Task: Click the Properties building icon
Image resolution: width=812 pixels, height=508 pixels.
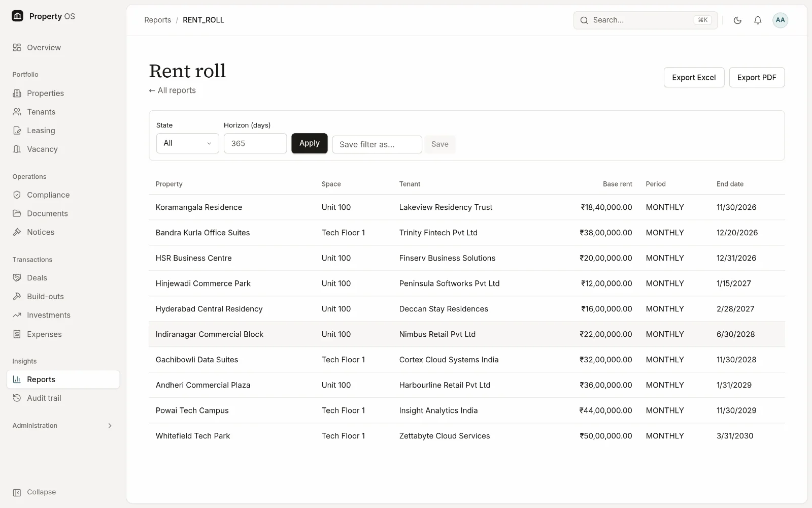Action: (17, 93)
